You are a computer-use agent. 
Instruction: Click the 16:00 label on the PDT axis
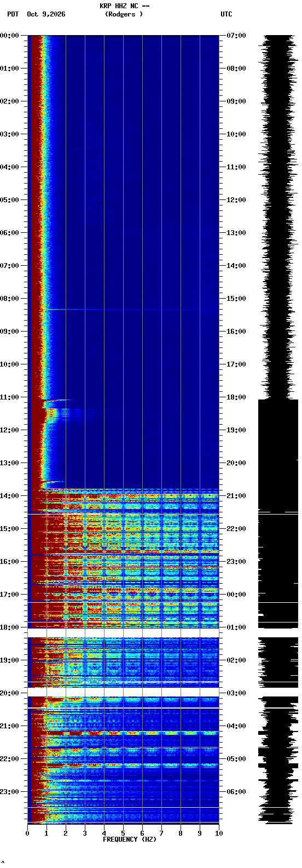[9, 562]
